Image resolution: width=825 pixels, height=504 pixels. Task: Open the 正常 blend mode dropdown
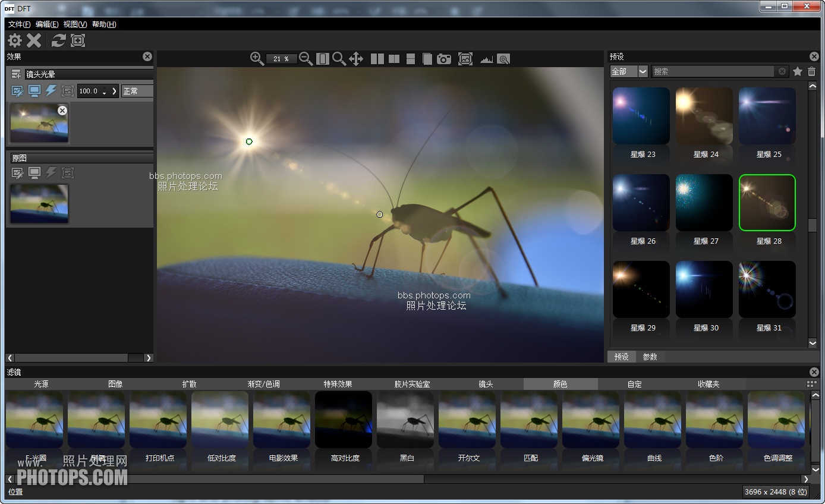[137, 91]
